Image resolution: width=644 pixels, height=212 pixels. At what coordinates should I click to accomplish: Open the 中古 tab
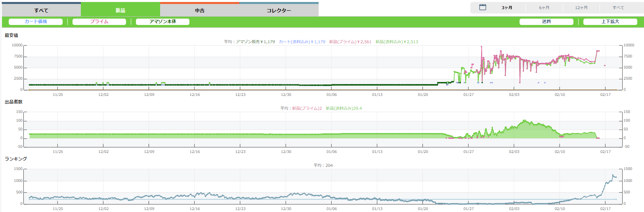tap(200, 10)
